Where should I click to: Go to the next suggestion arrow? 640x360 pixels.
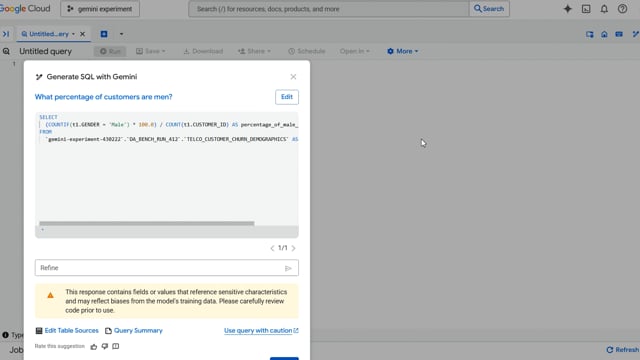click(293, 248)
